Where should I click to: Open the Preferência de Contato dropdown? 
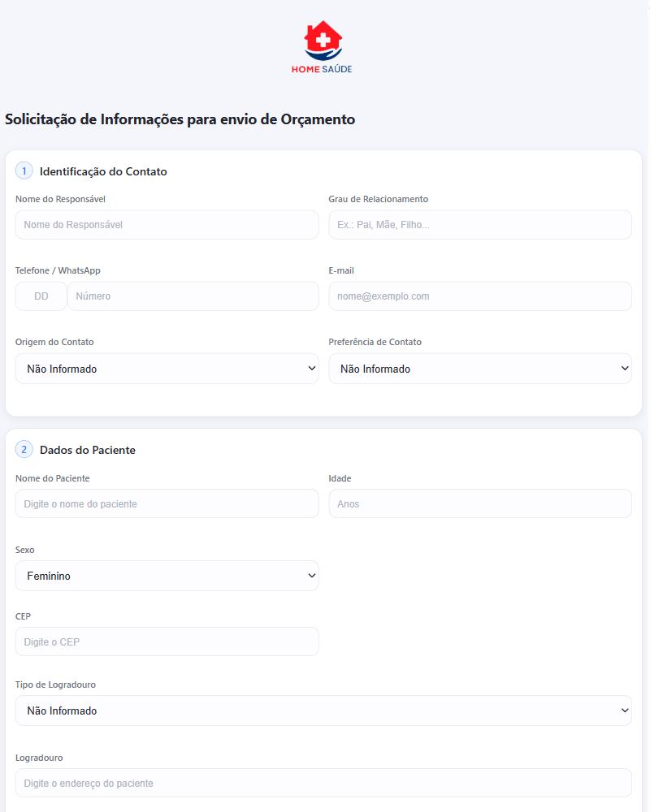[480, 369]
